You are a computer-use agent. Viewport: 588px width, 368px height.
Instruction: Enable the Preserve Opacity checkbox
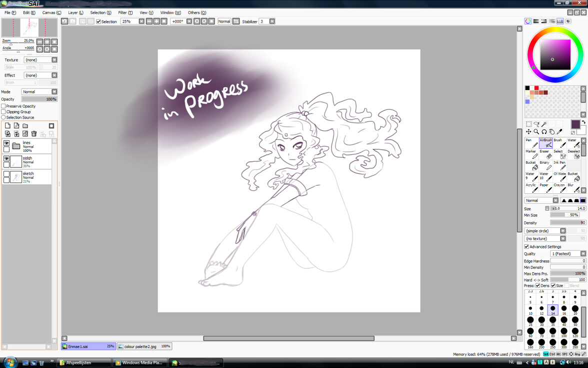3,106
